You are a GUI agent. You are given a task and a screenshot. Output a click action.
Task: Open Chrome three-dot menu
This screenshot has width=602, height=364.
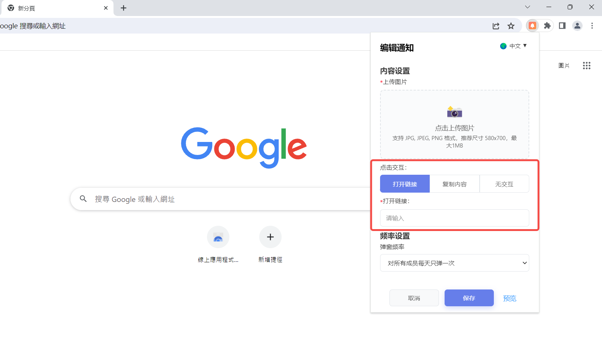tap(592, 26)
